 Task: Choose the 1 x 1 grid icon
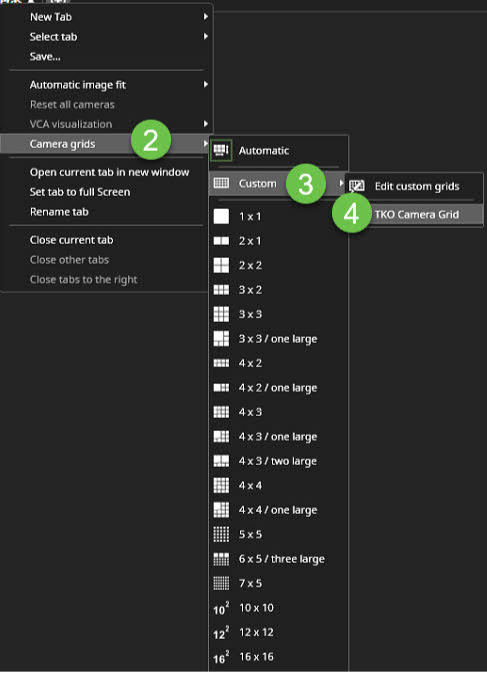pyautogui.click(x=221, y=216)
